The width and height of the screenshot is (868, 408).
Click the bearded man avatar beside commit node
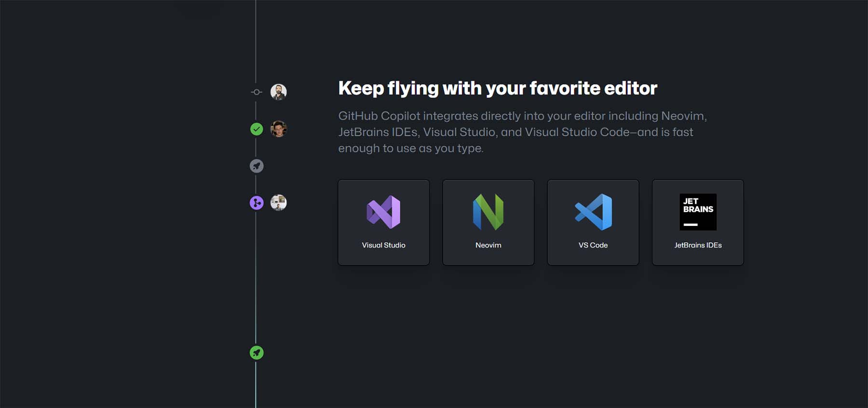(x=278, y=92)
